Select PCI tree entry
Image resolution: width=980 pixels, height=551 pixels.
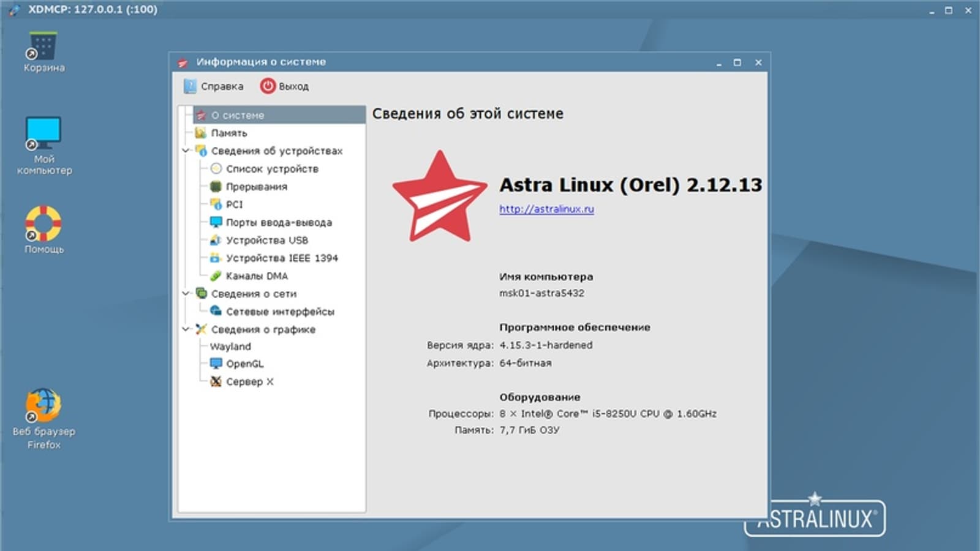[234, 204]
